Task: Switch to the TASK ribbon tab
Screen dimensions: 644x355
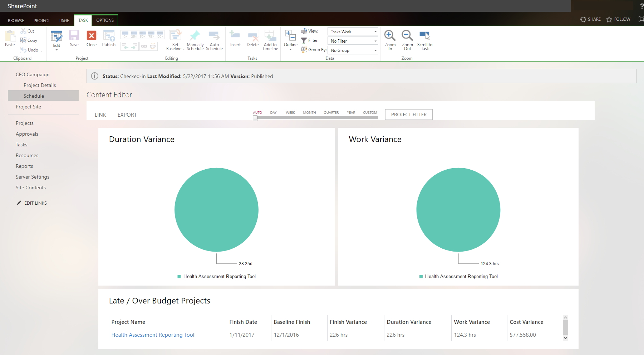Action: pos(83,20)
